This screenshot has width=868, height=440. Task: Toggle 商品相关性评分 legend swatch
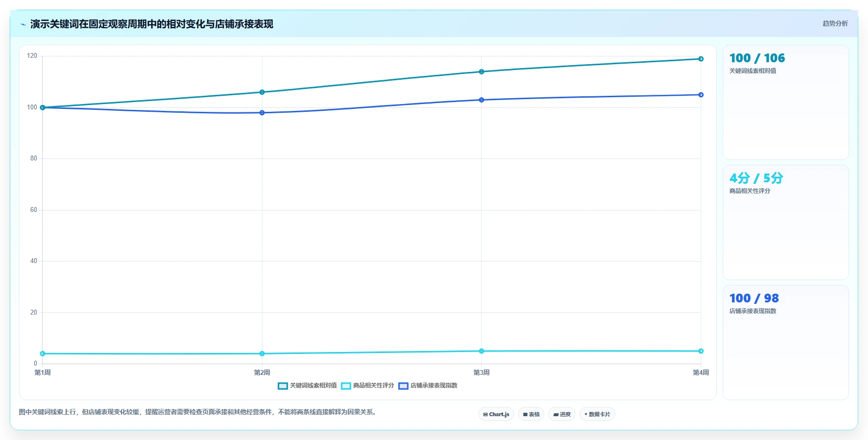[x=346, y=386]
